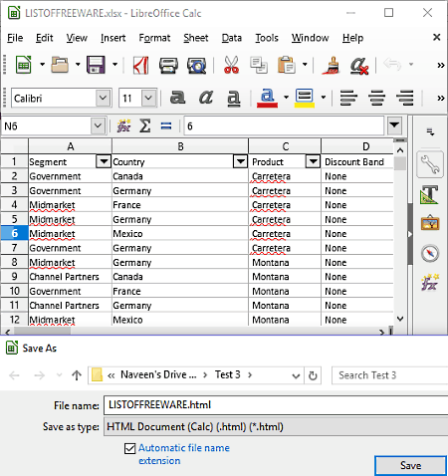Open Product column filter dropdown
Viewport: 448px width, 476px height.
pos(313,161)
